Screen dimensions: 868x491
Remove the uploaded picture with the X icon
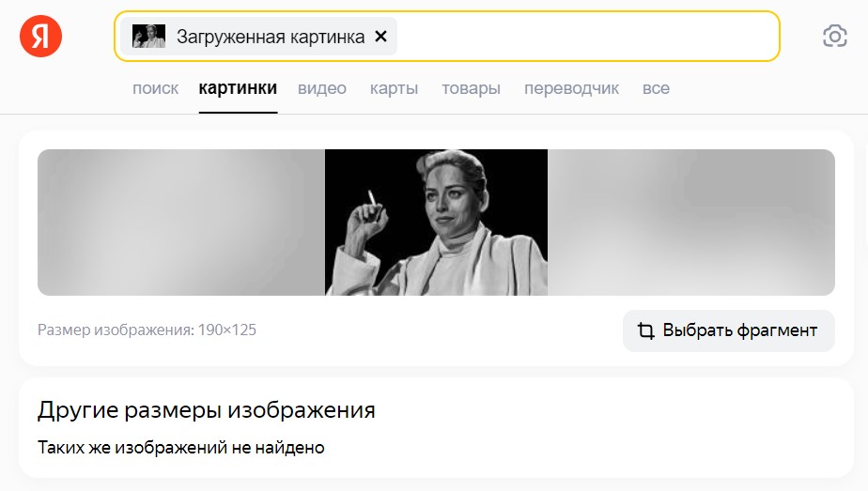tap(380, 37)
